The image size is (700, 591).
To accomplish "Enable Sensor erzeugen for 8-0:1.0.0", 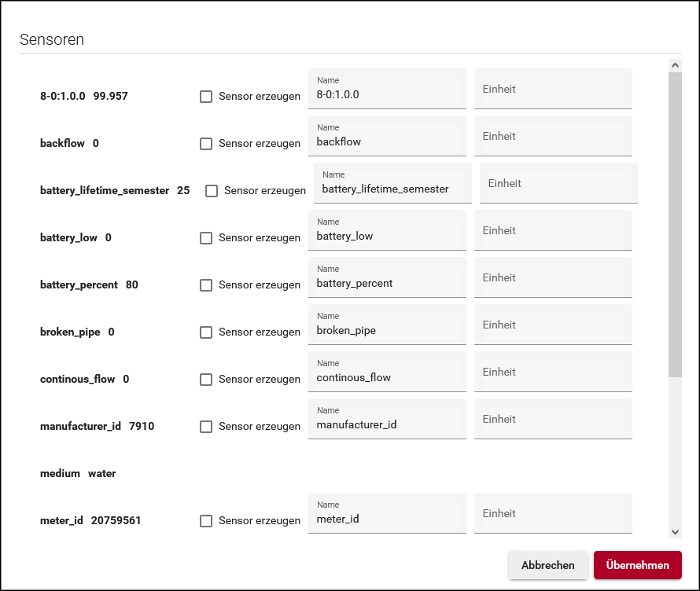I will [206, 97].
